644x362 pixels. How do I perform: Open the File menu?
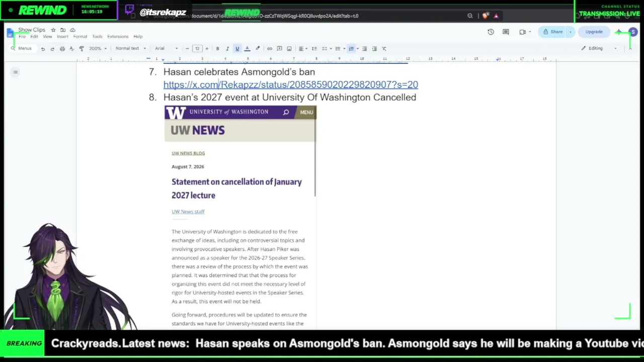[x=22, y=37]
